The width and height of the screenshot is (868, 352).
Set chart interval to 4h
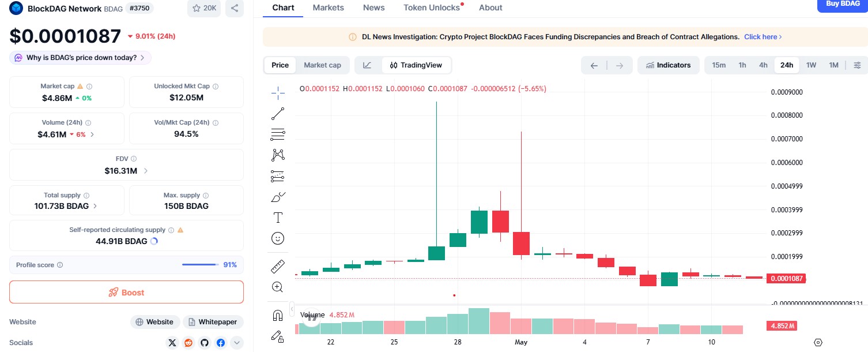(763, 65)
